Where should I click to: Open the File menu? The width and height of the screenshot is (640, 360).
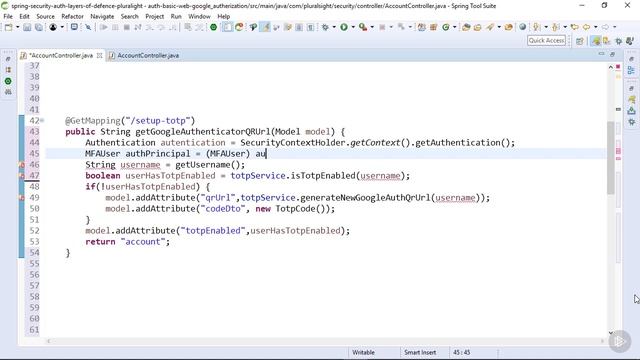(x=8, y=16)
